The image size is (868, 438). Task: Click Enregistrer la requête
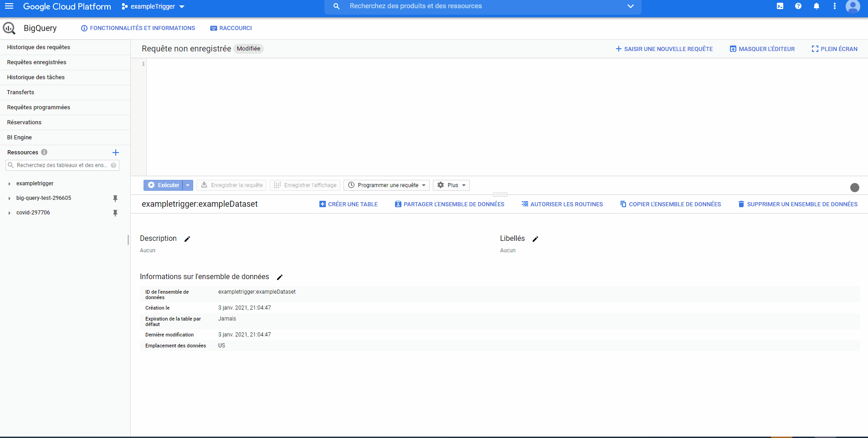click(x=232, y=185)
